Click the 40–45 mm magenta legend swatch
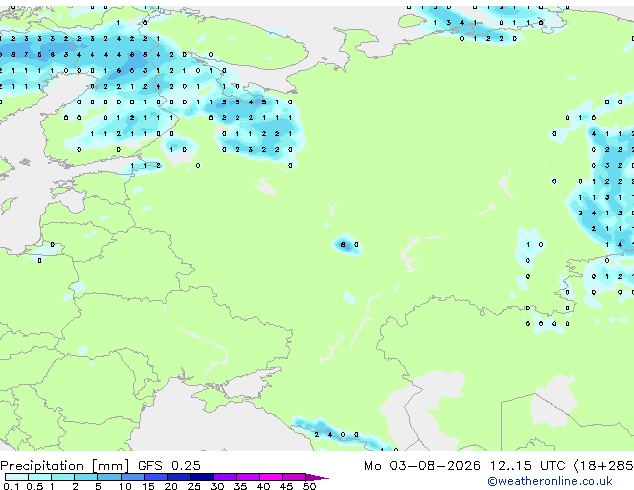This screenshot has height=490, width=634. point(271,477)
